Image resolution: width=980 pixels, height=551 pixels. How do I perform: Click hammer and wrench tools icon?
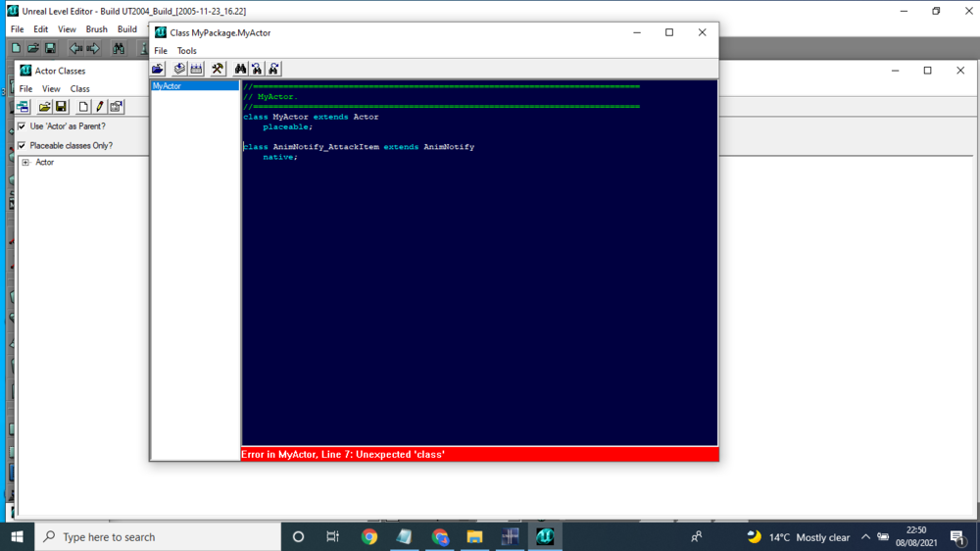218,69
